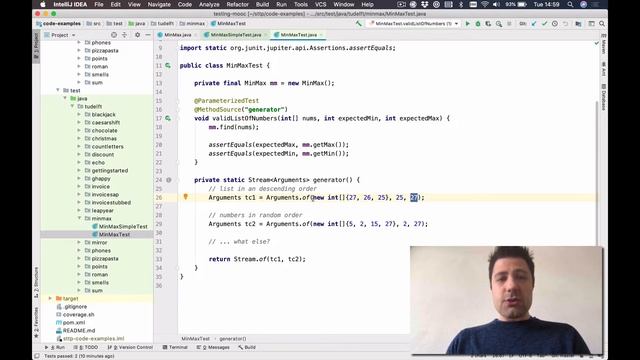Open the TODO tool window button

coord(86,347)
